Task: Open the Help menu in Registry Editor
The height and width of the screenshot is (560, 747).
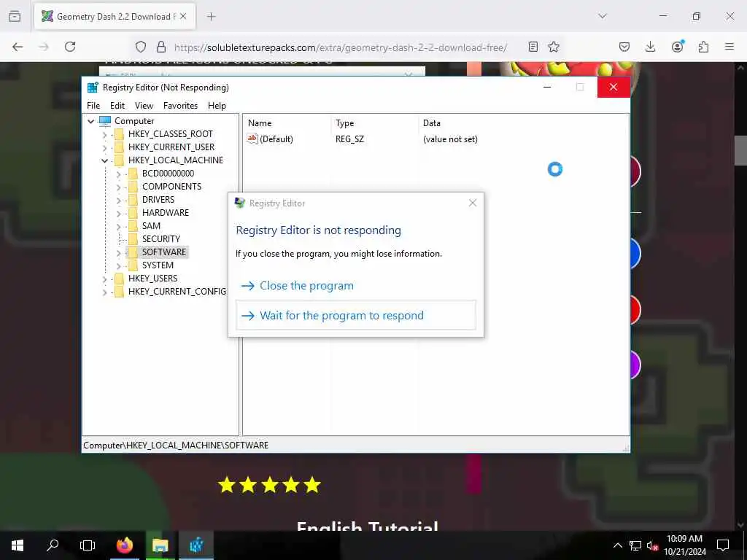Action: [217, 106]
